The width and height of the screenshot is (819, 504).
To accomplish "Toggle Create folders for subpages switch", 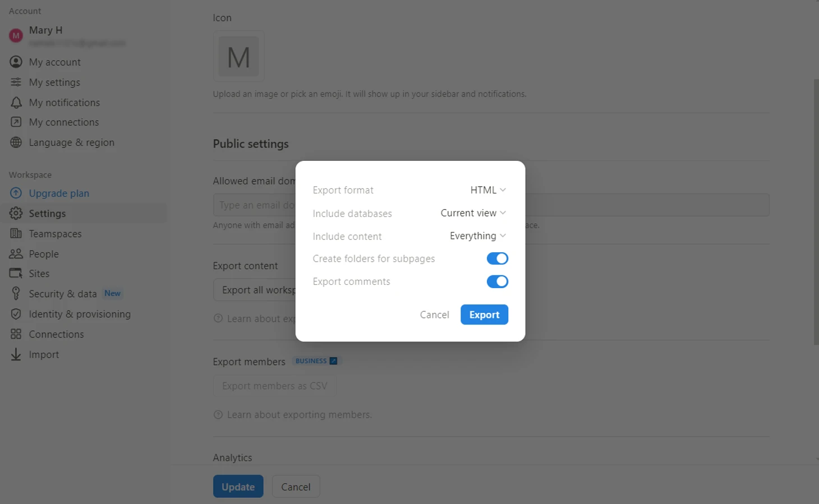I will click(x=497, y=258).
